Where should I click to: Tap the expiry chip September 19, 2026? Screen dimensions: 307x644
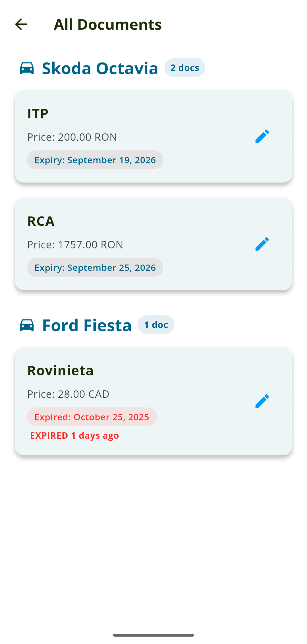95,160
